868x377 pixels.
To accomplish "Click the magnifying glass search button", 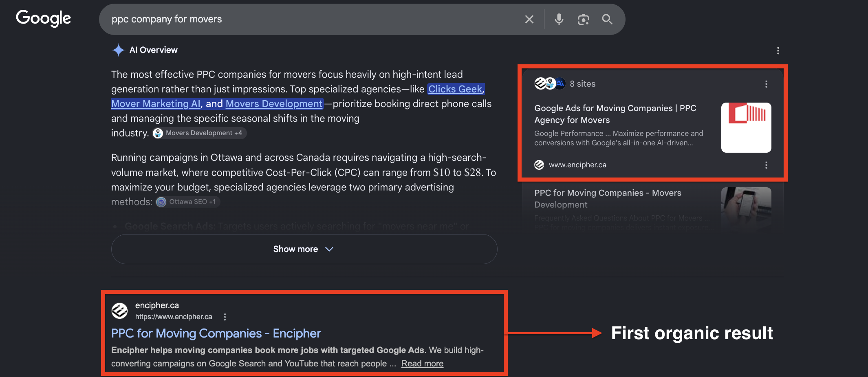I will [607, 19].
